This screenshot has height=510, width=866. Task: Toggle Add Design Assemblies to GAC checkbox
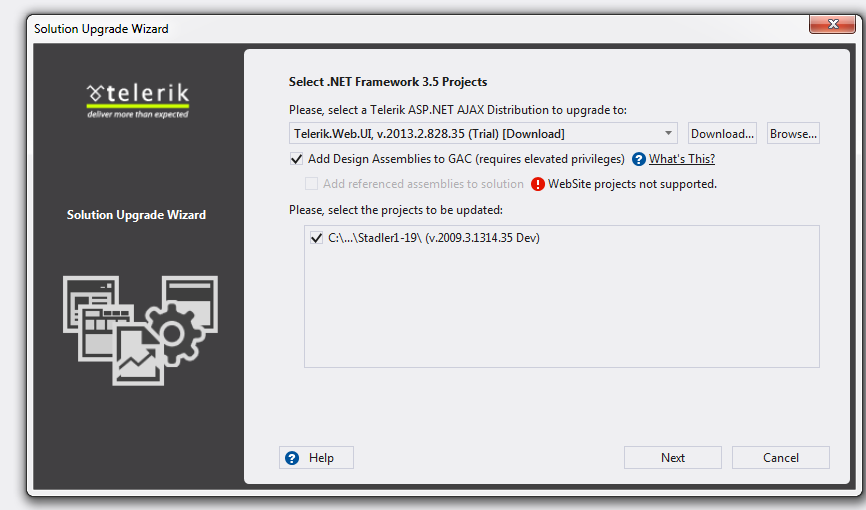pyautogui.click(x=297, y=159)
